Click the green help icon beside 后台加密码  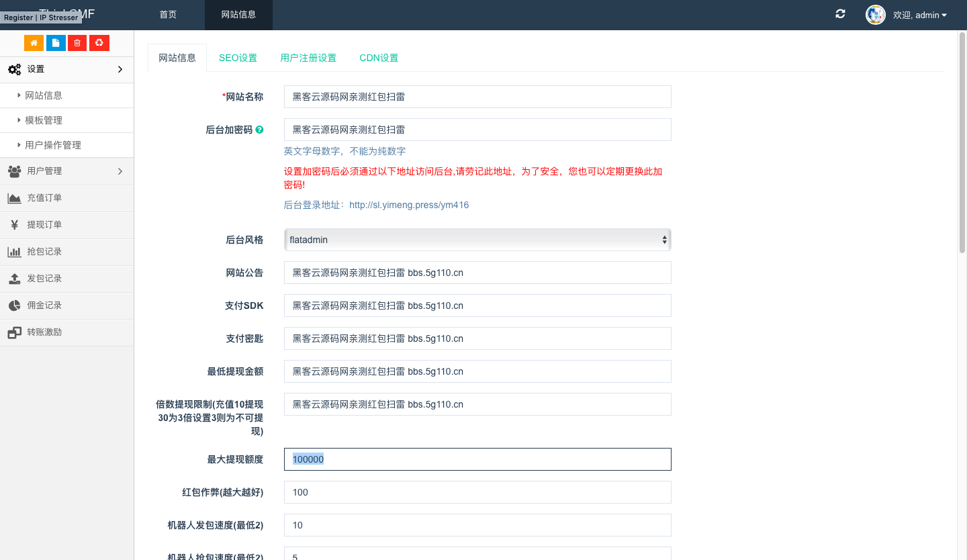tap(259, 130)
